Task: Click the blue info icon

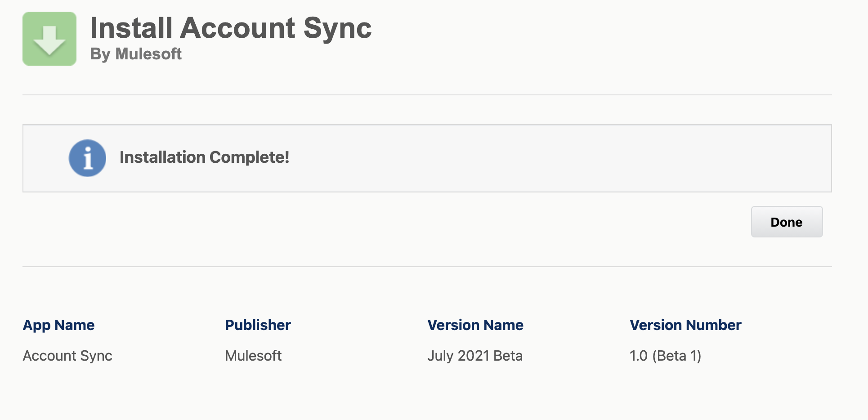Action: (x=87, y=158)
